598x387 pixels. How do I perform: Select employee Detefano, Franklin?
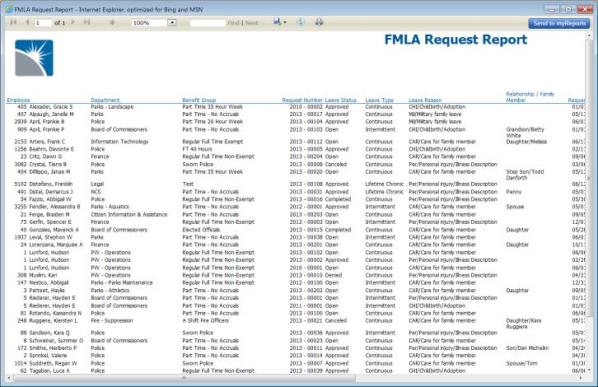coord(51,184)
